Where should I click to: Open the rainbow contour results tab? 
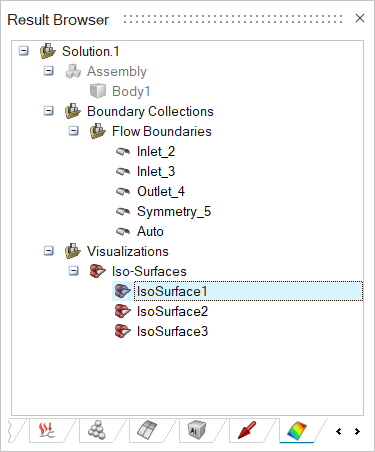[x=296, y=430]
